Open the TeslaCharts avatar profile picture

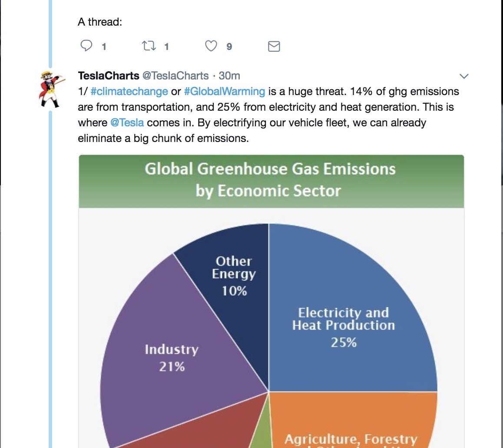[51, 89]
